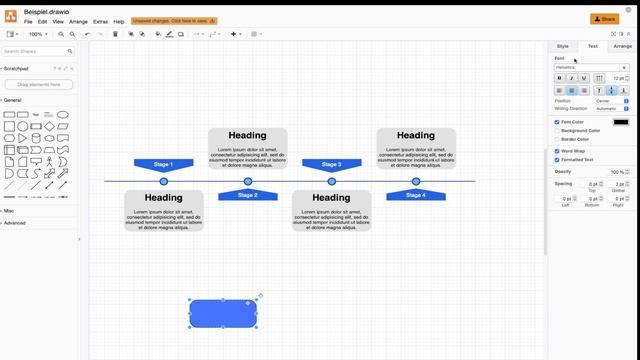Pick the Text shape from General
640x360 pixels.
point(36,115)
